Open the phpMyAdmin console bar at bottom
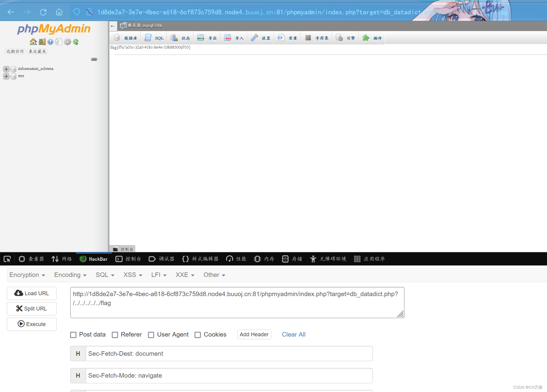 (122, 249)
